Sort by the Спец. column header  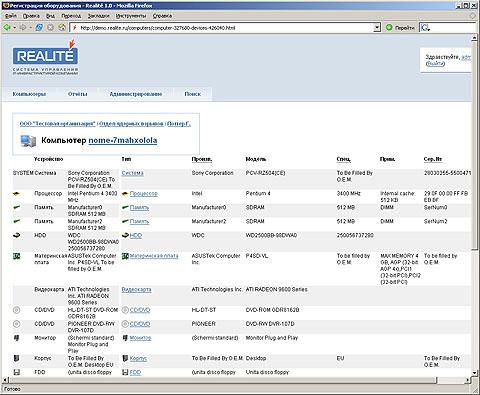pyautogui.click(x=343, y=159)
